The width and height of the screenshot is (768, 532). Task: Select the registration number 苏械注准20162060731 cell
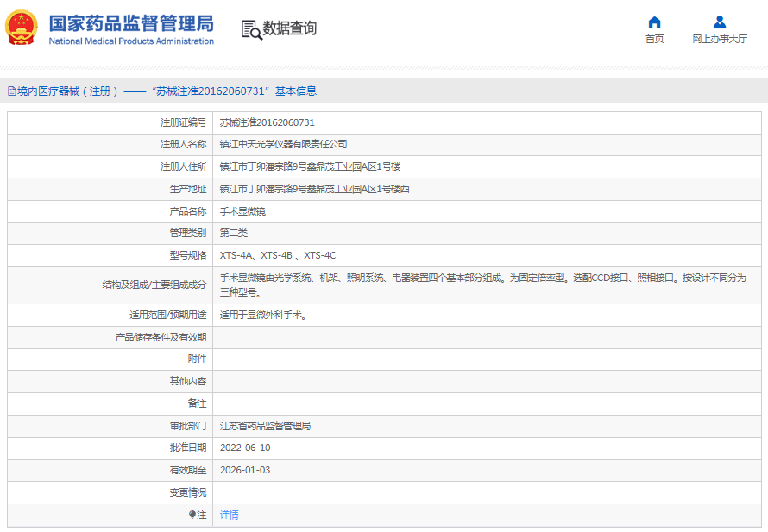(x=267, y=122)
